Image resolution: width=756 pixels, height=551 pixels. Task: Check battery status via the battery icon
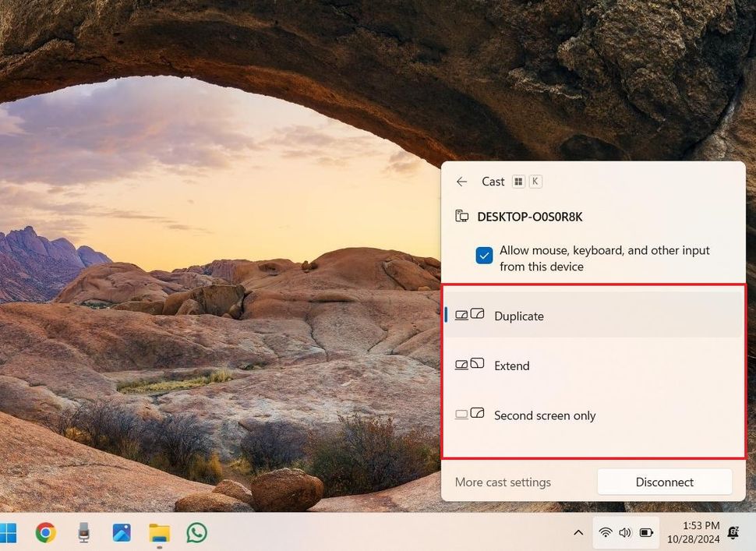click(x=646, y=532)
